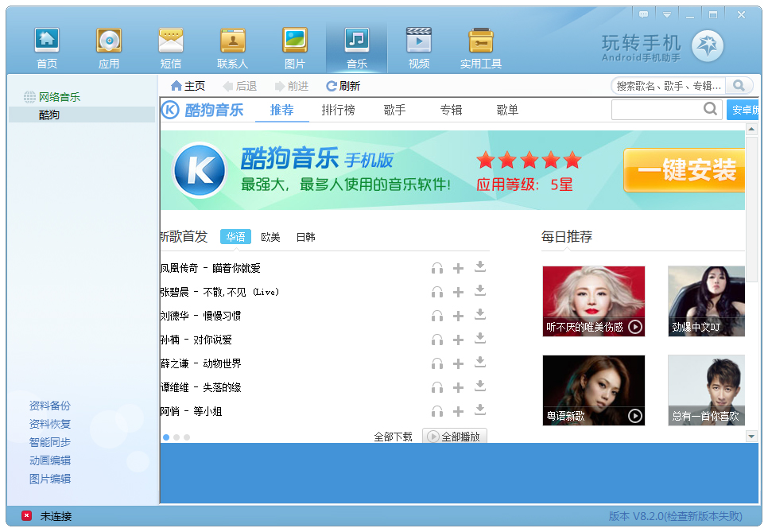The width and height of the screenshot is (768, 532).
Task: Click the 后退 back button
Action: (239, 86)
